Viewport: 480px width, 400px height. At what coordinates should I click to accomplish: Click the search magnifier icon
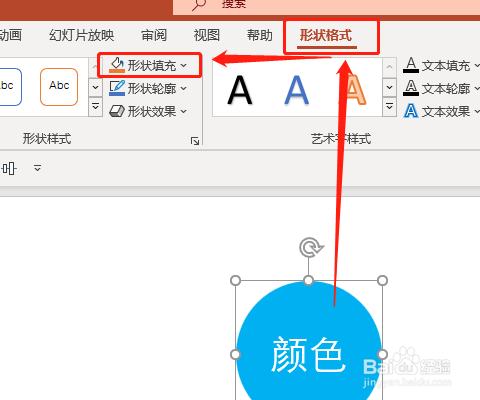coord(199,4)
